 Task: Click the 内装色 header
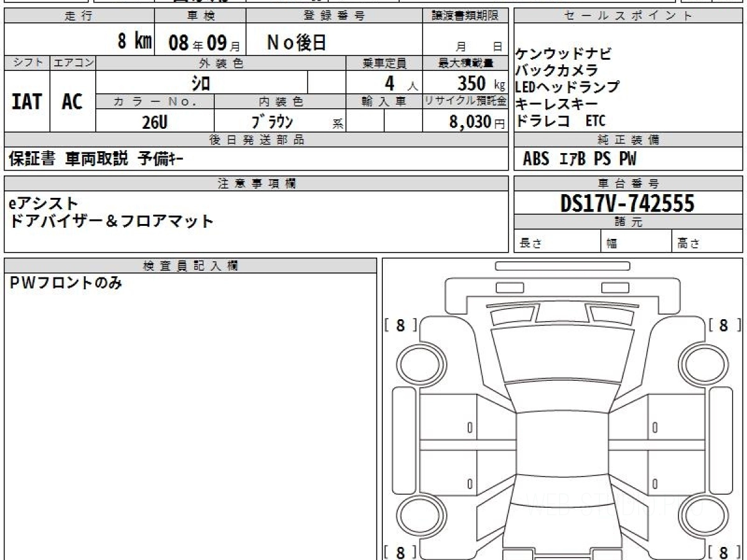[281, 102]
